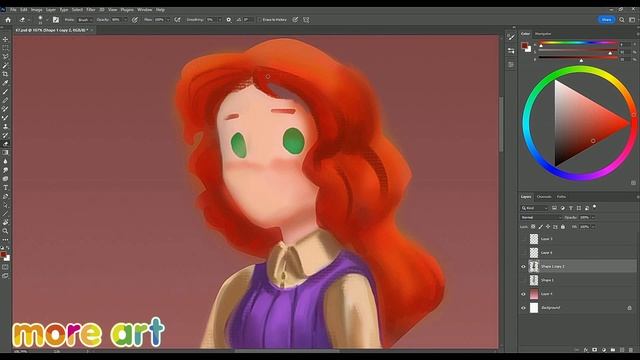Select the Lasso tool
Screen dimensions: 640x360
(5, 56)
